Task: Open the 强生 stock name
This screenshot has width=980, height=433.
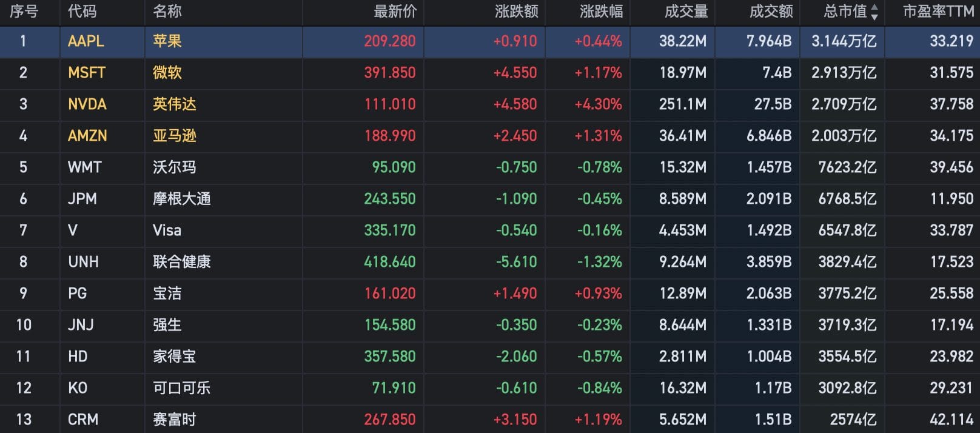Action: point(167,325)
